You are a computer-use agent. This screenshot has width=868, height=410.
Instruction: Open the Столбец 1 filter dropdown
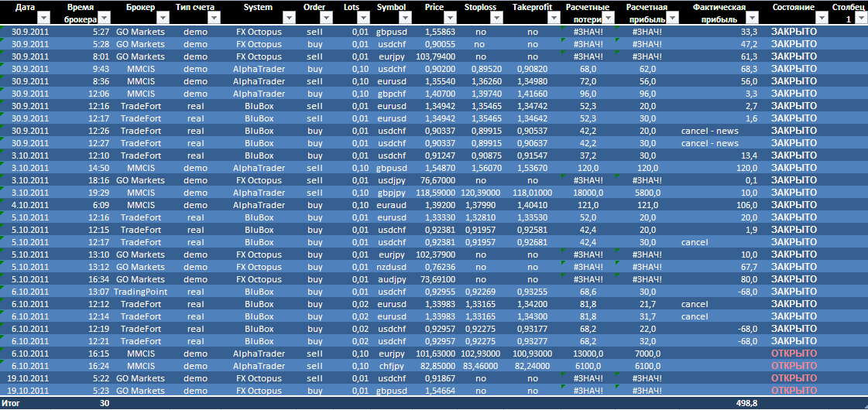861,19
